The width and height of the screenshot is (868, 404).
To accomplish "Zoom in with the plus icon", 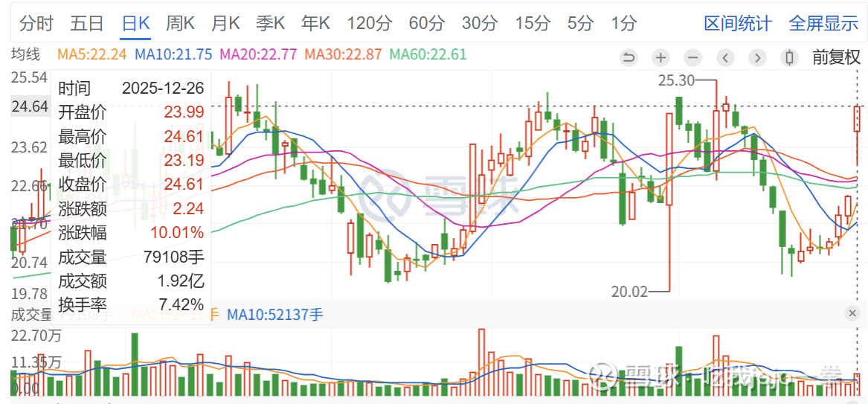I will coord(660,57).
